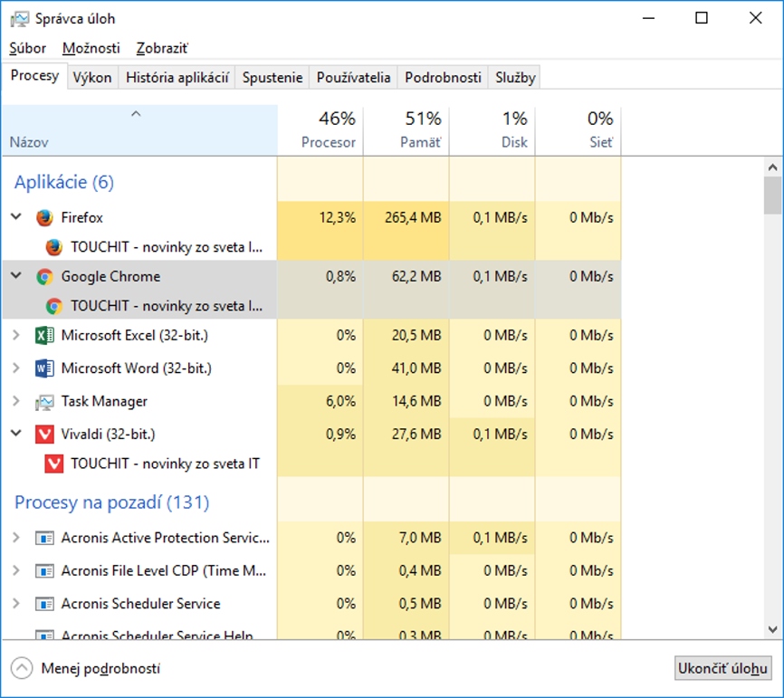Click the Vivaldi TOUCHIT child window icon

[54, 464]
